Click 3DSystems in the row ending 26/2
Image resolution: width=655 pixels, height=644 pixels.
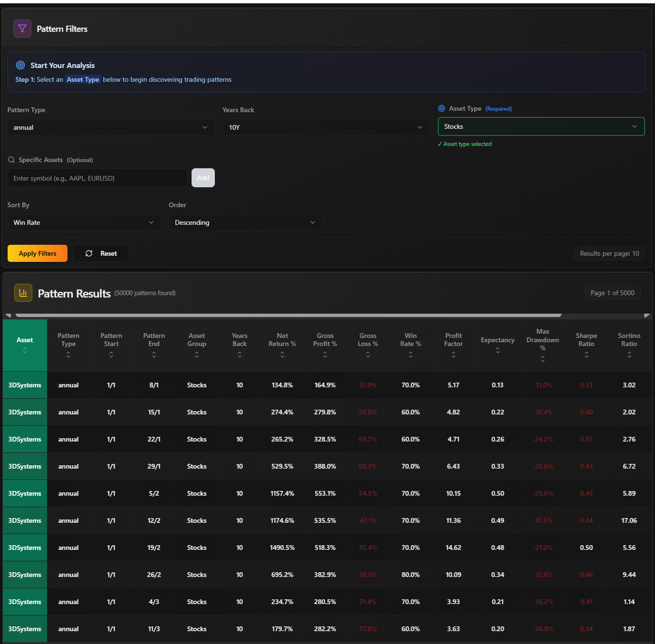pyautogui.click(x=25, y=575)
